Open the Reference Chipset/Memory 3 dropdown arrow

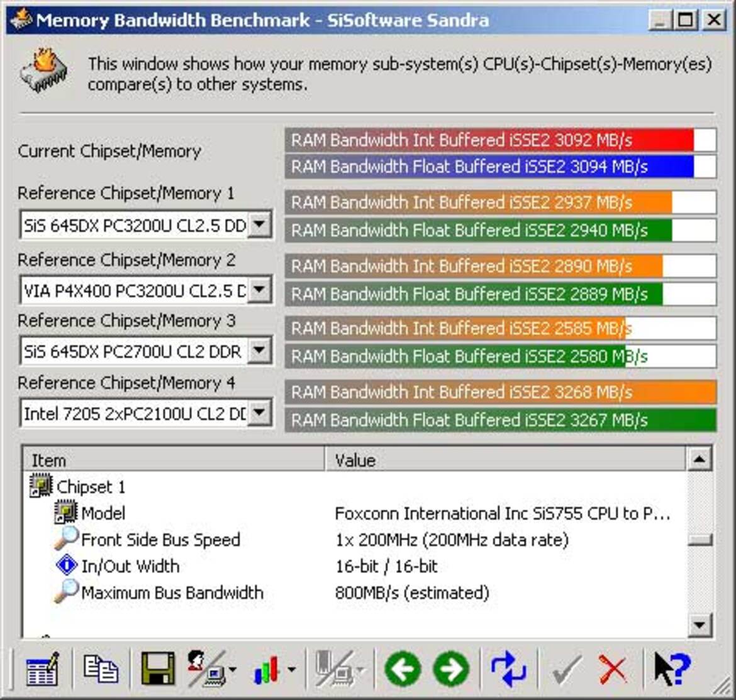click(259, 350)
